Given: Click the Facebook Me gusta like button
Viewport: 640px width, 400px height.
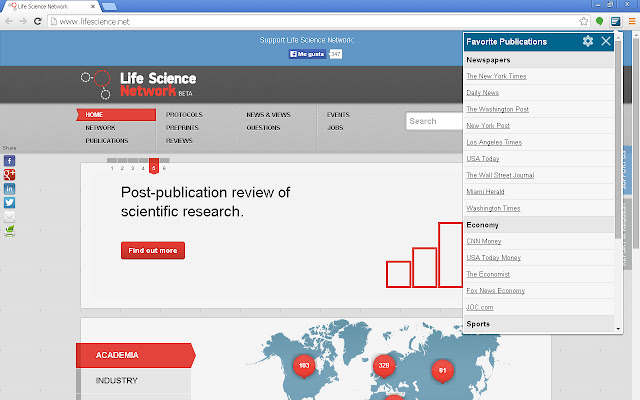Looking at the screenshot, I should click(x=307, y=54).
